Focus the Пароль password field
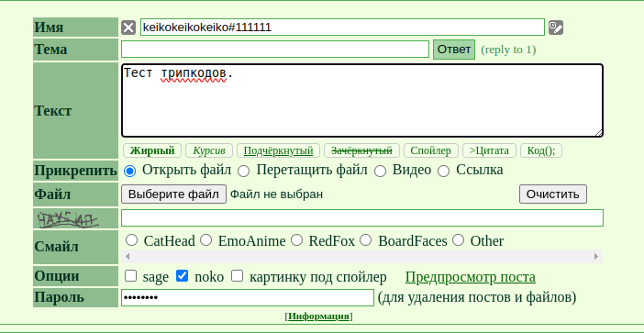This screenshot has height=333, width=644. [248, 298]
